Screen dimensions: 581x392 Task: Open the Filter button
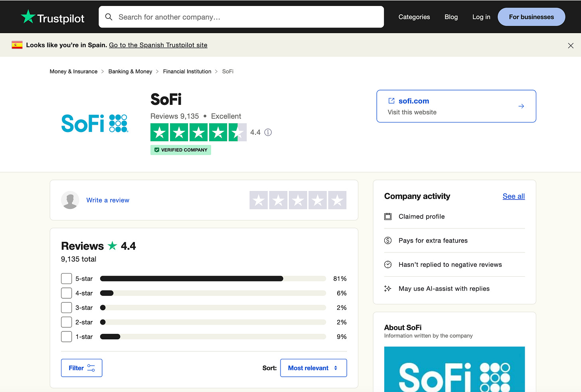82,368
